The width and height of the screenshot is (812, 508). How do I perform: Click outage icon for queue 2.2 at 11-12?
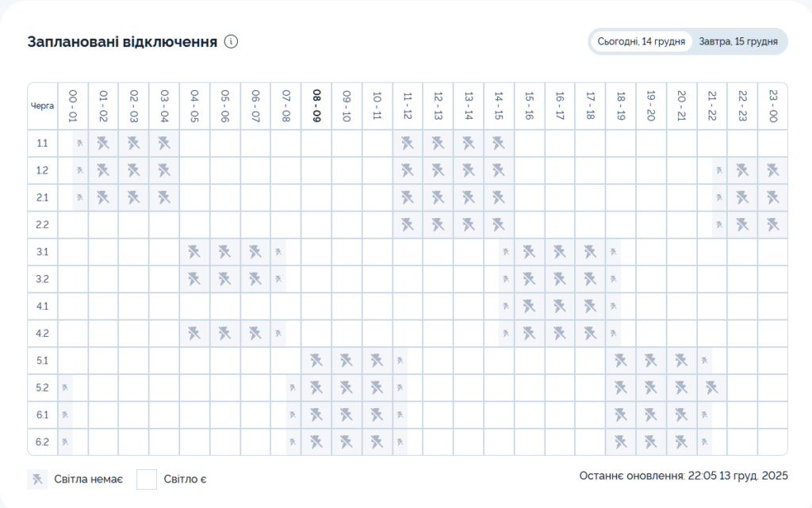(x=408, y=224)
